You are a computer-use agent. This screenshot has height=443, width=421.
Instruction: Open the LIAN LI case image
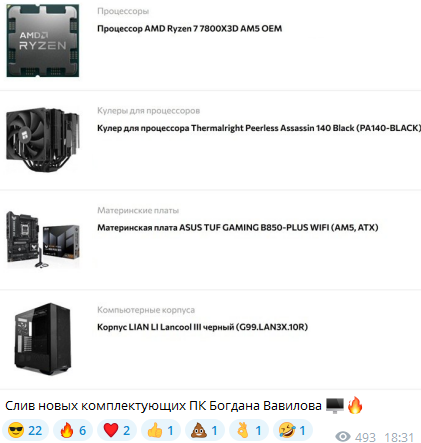coord(42,339)
